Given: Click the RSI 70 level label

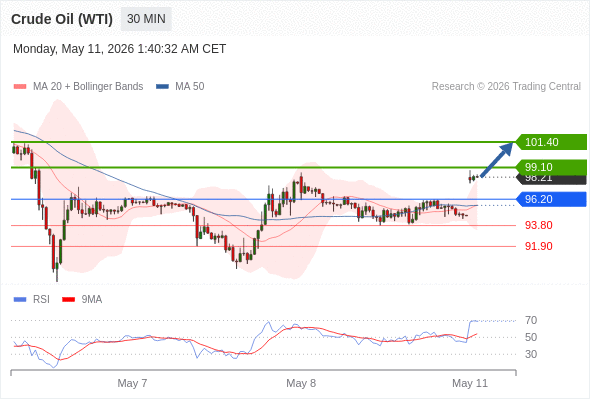Looking at the screenshot, I should point(531,321).
